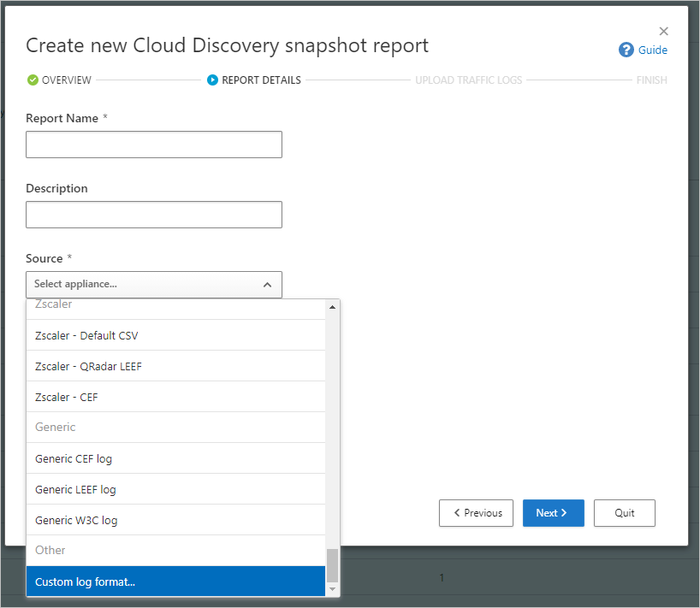The width and height of the screenshot is (700, 608).
Task: Collapse the Source appliance dropdown
Action: coord(268,284)
